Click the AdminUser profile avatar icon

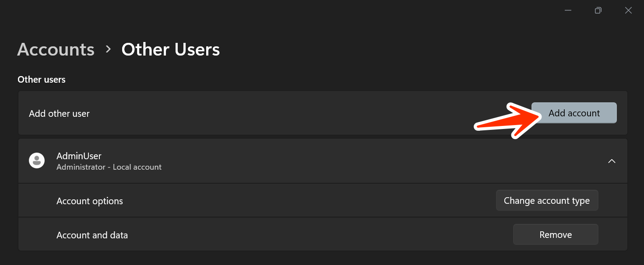pos(37,160)
